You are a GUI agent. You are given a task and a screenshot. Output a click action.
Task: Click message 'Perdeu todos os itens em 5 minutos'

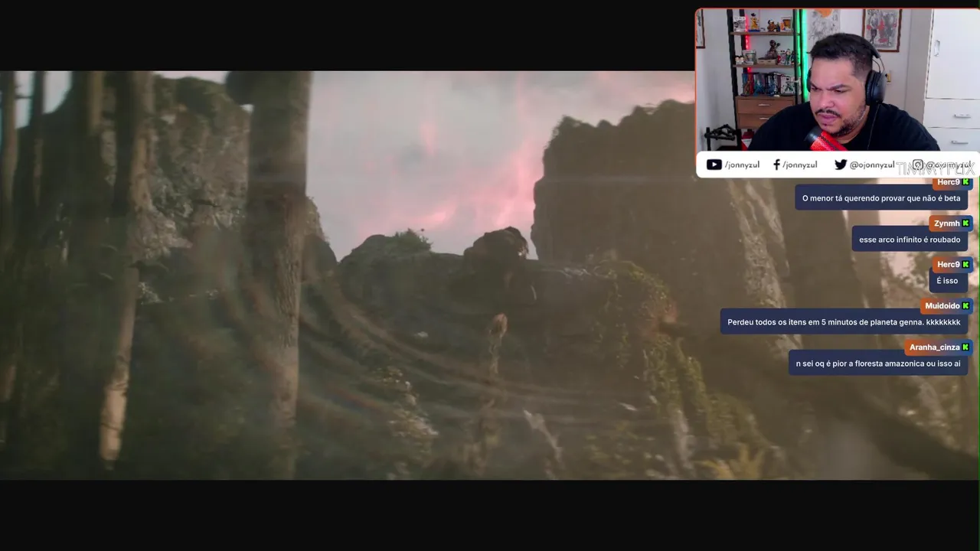pyautogui.click(x=844, y=322)
